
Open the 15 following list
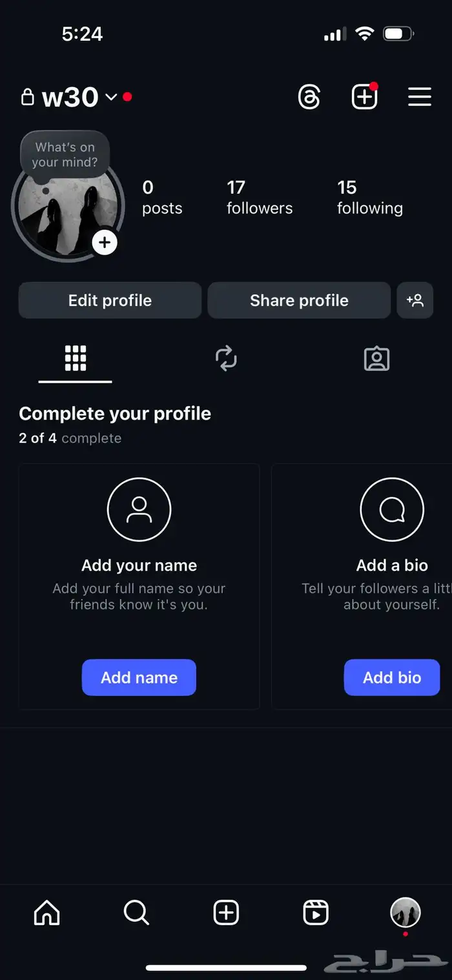coord(369,197)
